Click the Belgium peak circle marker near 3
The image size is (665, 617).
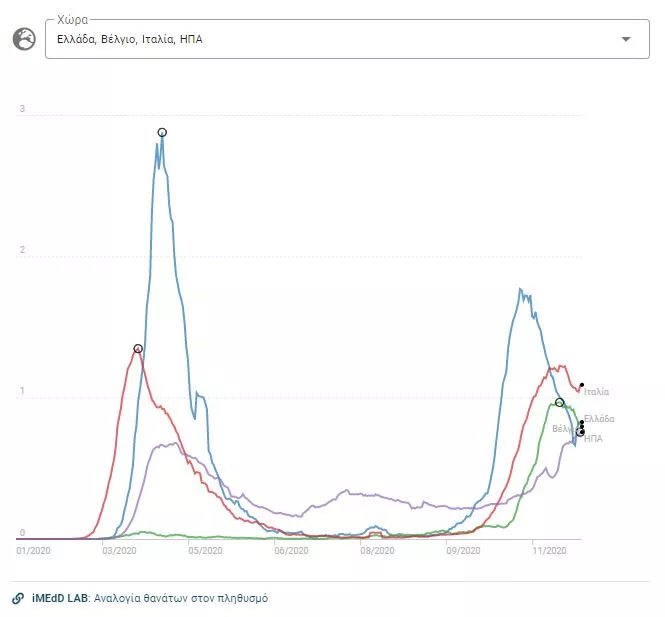click(162, 132)
